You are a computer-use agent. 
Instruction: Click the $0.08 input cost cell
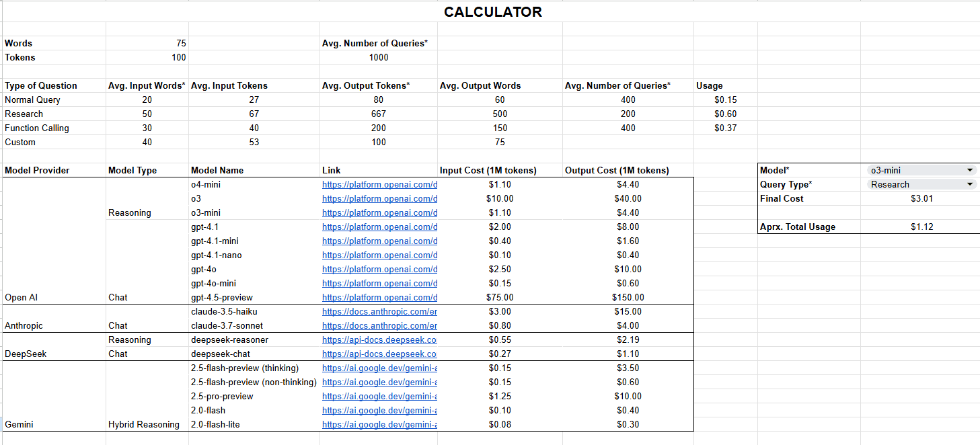coord(500,424)
